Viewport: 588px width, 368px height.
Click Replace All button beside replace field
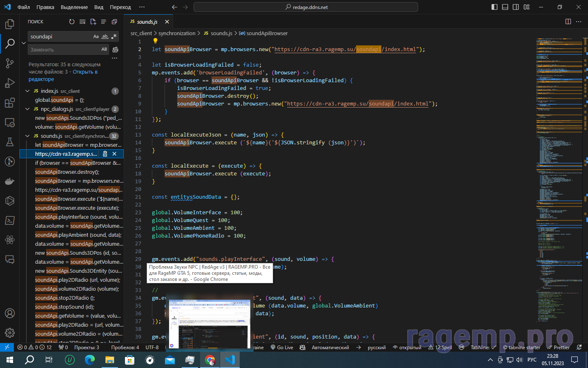tap(115, 49)
